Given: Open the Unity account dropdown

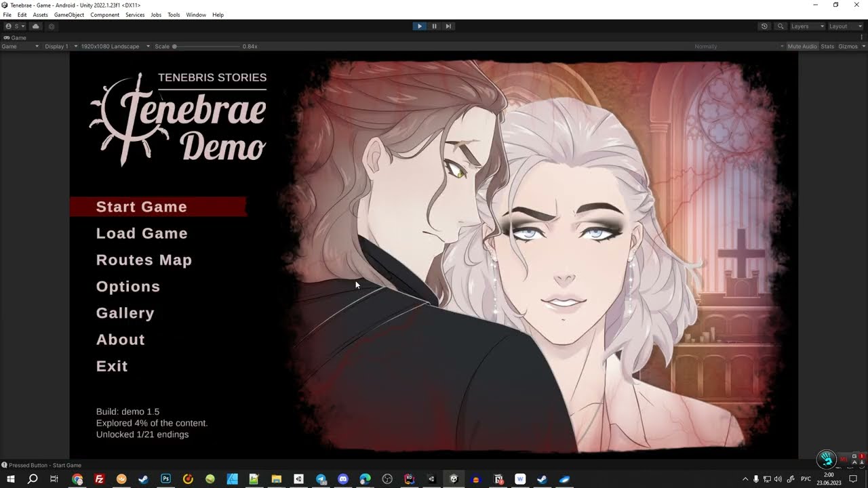Looking at the screenshot, I should coord(16,26).
